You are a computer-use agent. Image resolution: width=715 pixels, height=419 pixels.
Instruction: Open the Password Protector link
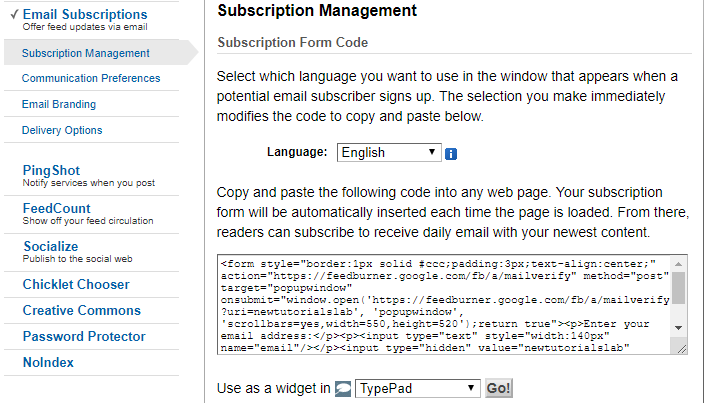pos(84,336)
